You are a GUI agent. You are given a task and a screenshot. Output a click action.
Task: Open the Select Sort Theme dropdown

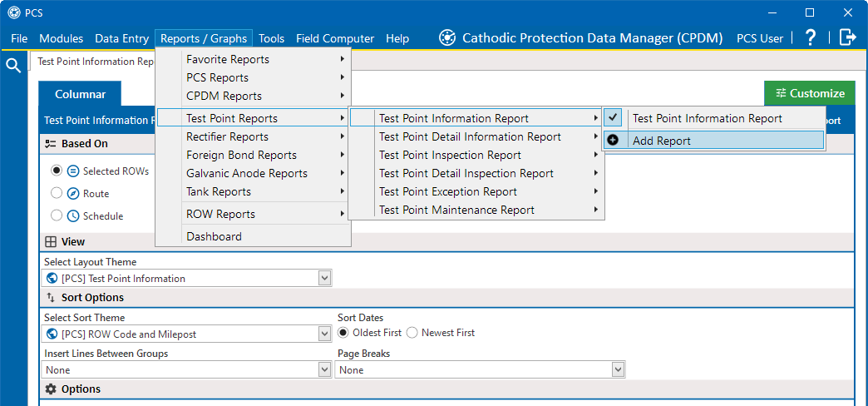[x=325, y=334]
